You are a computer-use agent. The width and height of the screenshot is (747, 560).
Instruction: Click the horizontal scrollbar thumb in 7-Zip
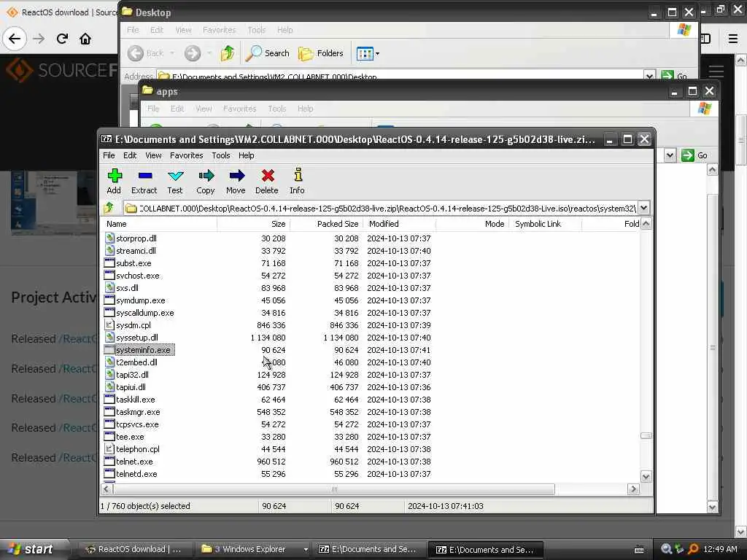pyautogui.click(x=334, y=489)
